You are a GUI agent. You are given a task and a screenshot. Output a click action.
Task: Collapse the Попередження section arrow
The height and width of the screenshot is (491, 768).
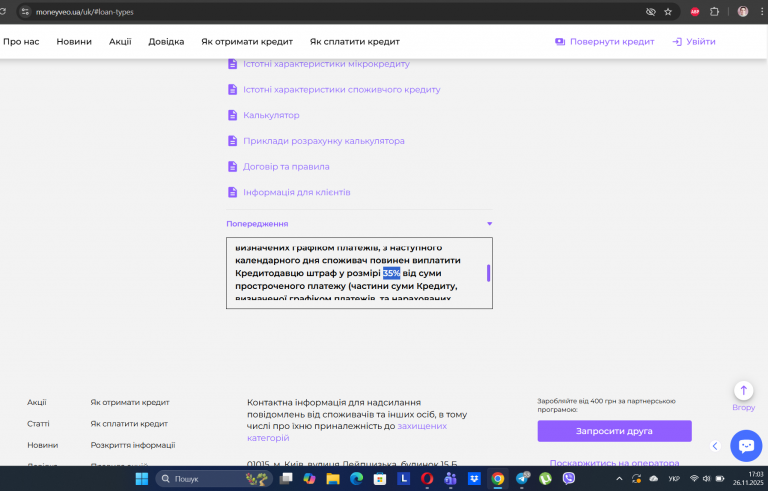click(x=489, y=223)
